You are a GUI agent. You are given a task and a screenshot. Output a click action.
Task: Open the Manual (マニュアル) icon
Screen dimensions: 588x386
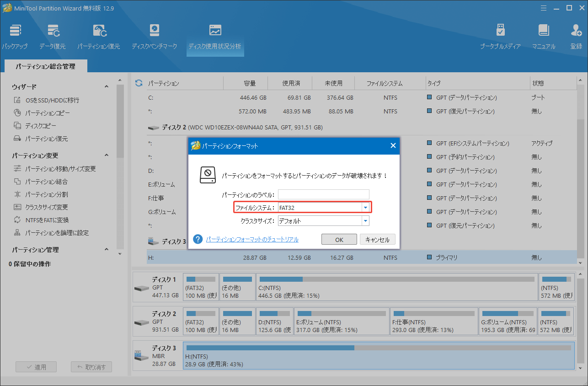544,37
